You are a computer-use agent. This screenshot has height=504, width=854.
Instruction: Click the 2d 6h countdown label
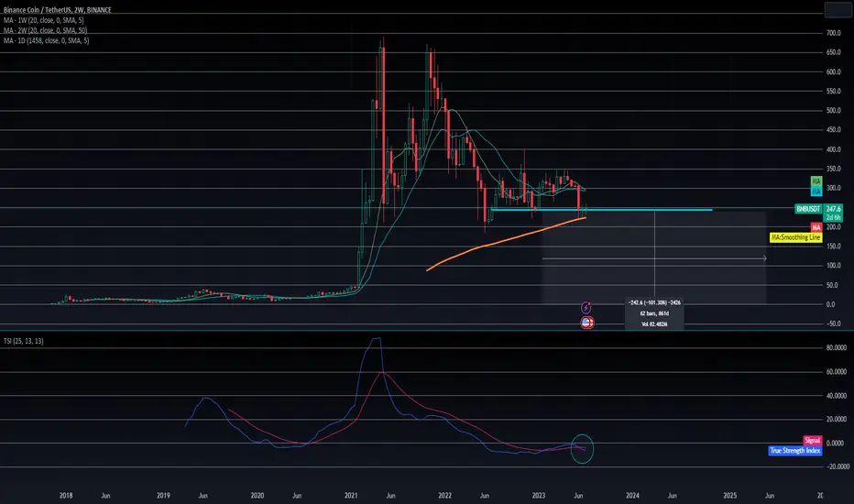click(x=833, y=217)
